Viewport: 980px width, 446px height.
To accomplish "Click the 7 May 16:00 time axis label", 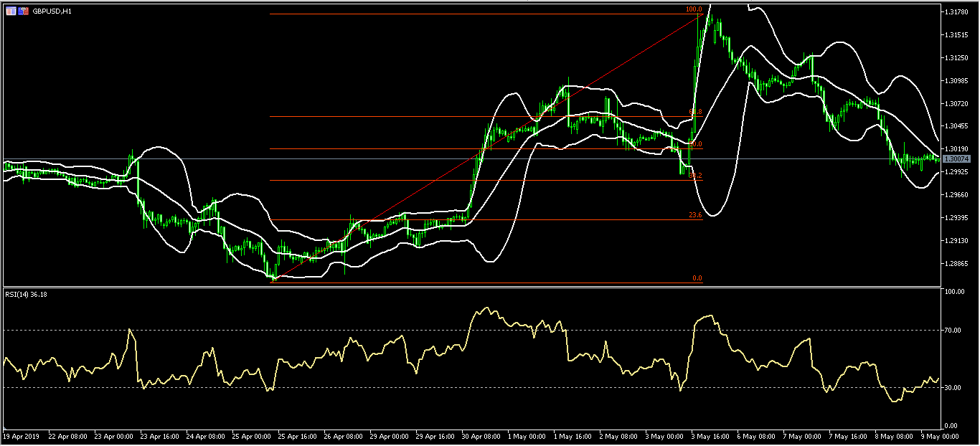I will click(849, 435).
